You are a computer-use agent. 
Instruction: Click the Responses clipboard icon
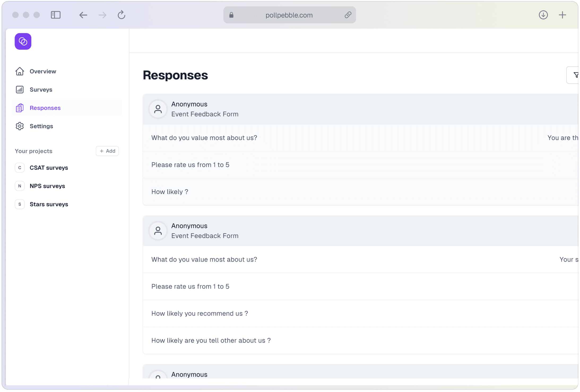tap(20, 108)
